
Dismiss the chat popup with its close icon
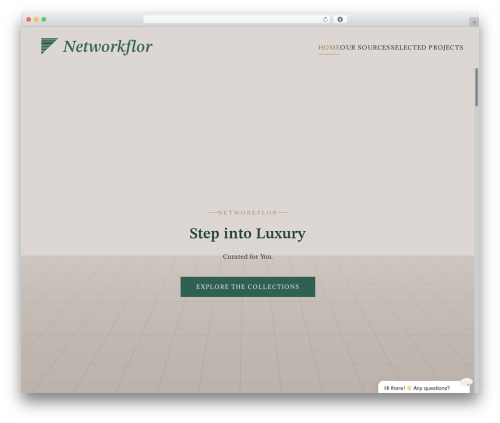point(467,382)
